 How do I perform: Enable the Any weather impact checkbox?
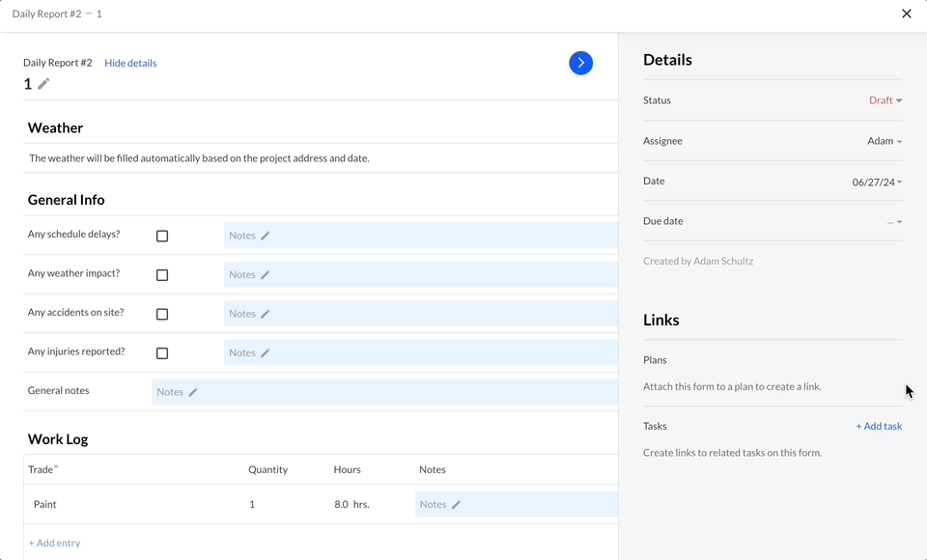pos(161,274)
